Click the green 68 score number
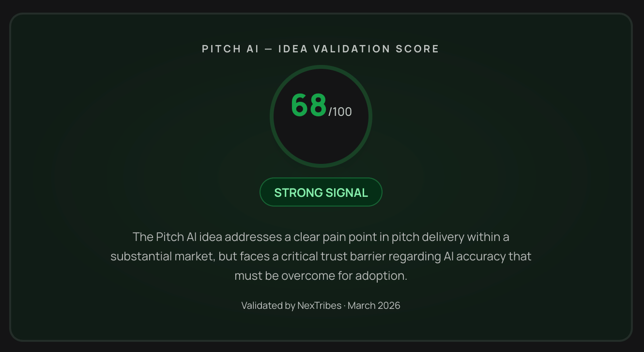The width and height of the screenshot is (644, 352). [x=308, y=105]
